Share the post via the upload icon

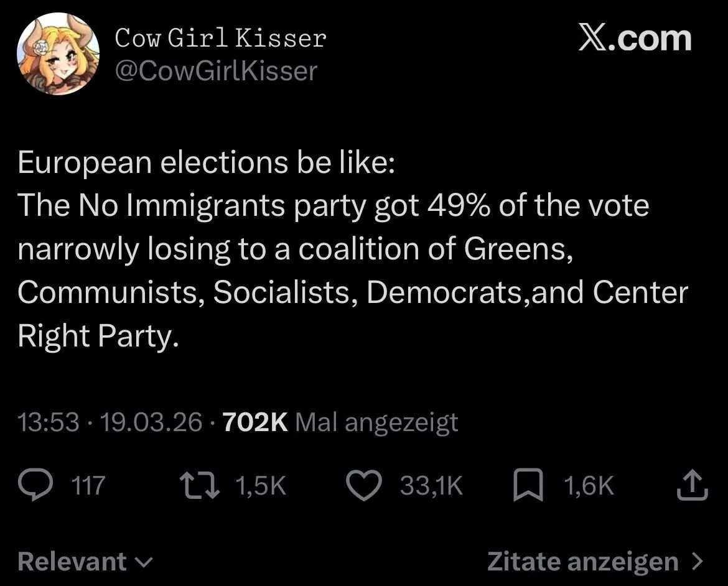[692, 486]
